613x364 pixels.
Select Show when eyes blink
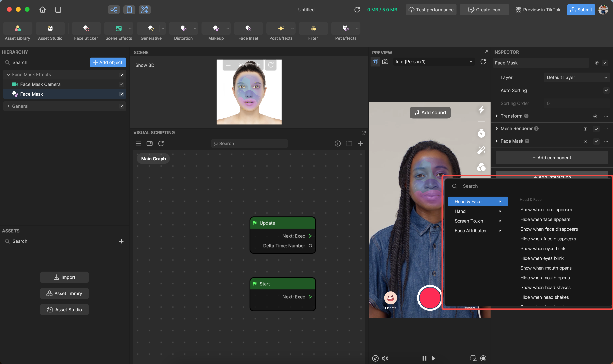point(543,249)
